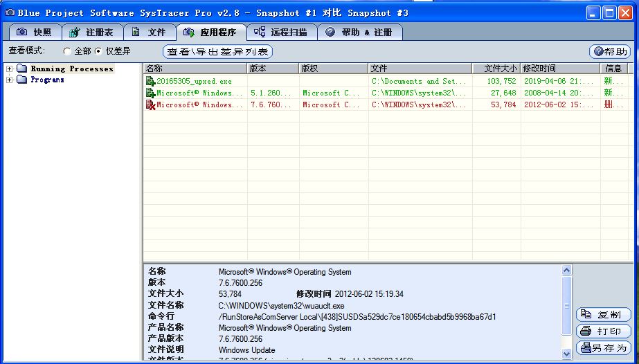Open the 快照 snapshot tab

click(x=34, y=33)
